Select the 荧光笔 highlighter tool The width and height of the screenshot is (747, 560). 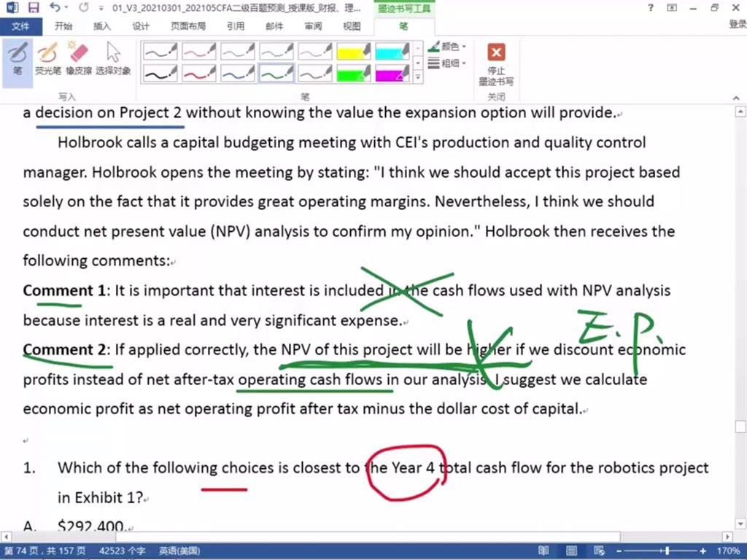coord(47,60)
